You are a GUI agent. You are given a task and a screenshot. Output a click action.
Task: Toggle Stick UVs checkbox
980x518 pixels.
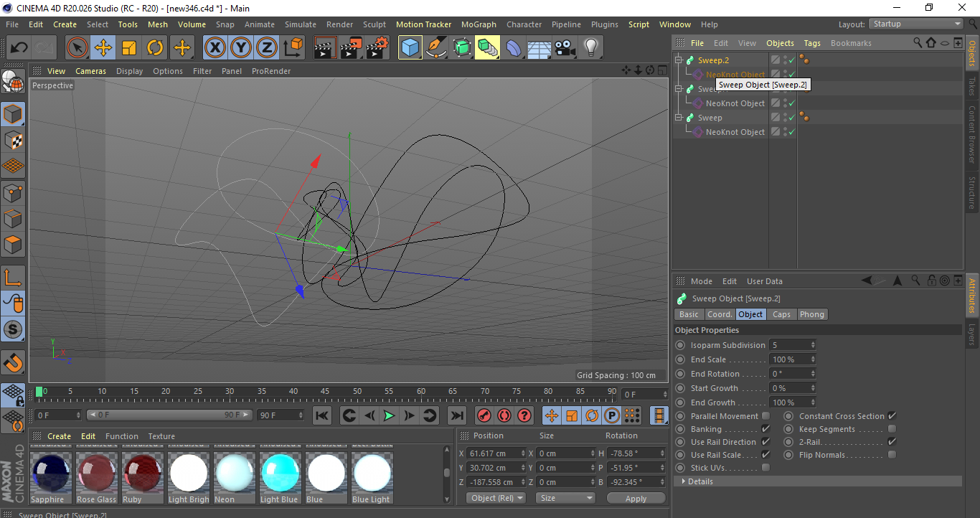(x=765, y=468)
